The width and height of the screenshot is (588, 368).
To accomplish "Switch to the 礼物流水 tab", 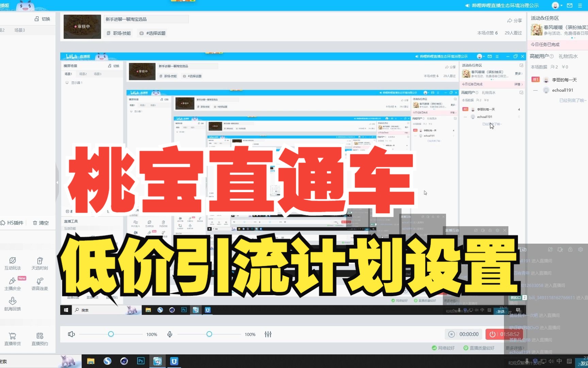I will pos(568,56).
